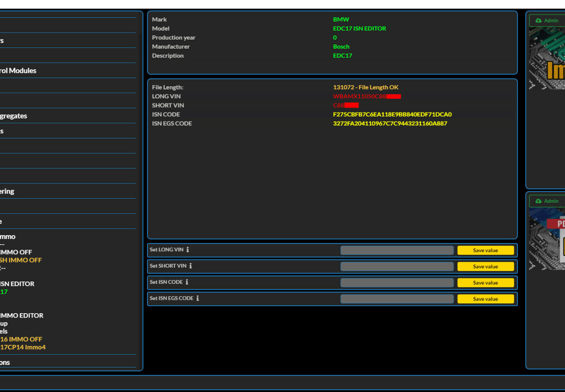The height and width of the screenshot is (392, 565).
Task: Click info icon beside Set ISN EGS CODE
Action: pos(197,298)
